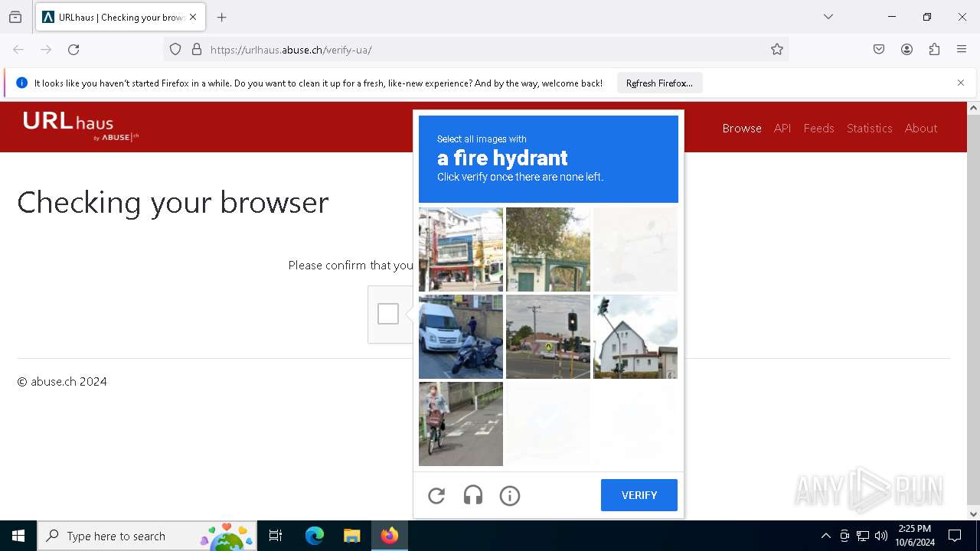Open Firefox account icon
980x551 pixels.
(906, 50)
